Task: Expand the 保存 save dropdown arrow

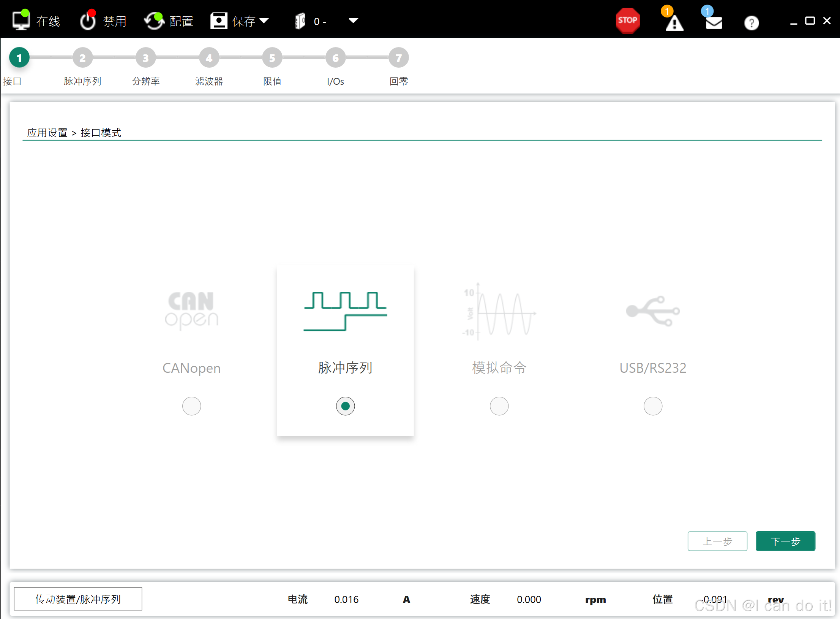Action: tap(264, 21)
